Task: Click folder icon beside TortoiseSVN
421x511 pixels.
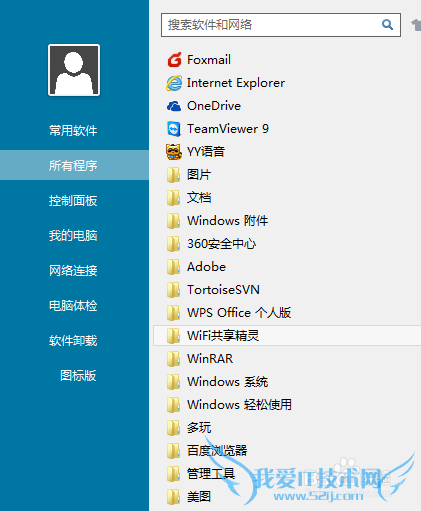Action: (174, 290)
